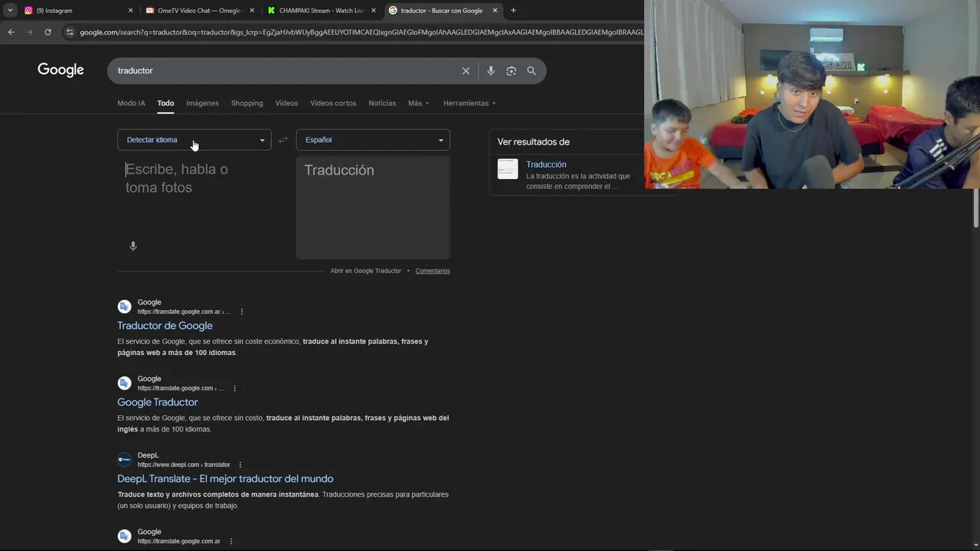The image size is (980, 551).
Task: Open options for Google Traductor result
Action: click(234, 388)
